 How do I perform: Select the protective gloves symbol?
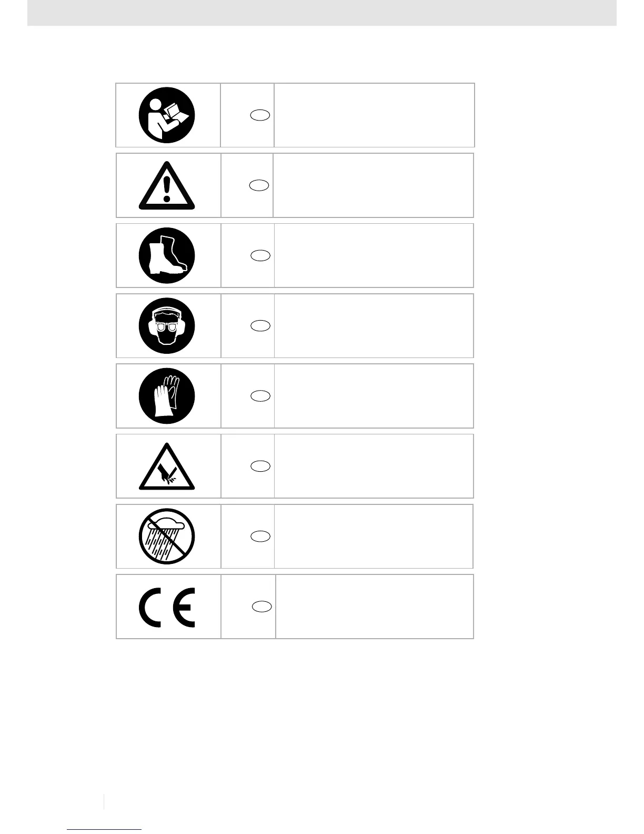[x=167, y=396]
